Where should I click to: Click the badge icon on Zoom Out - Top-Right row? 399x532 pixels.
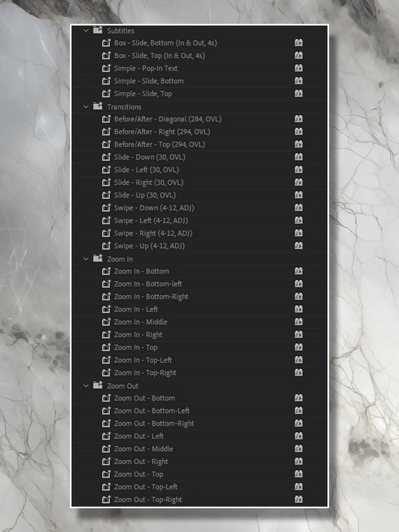tap(299, 499)
